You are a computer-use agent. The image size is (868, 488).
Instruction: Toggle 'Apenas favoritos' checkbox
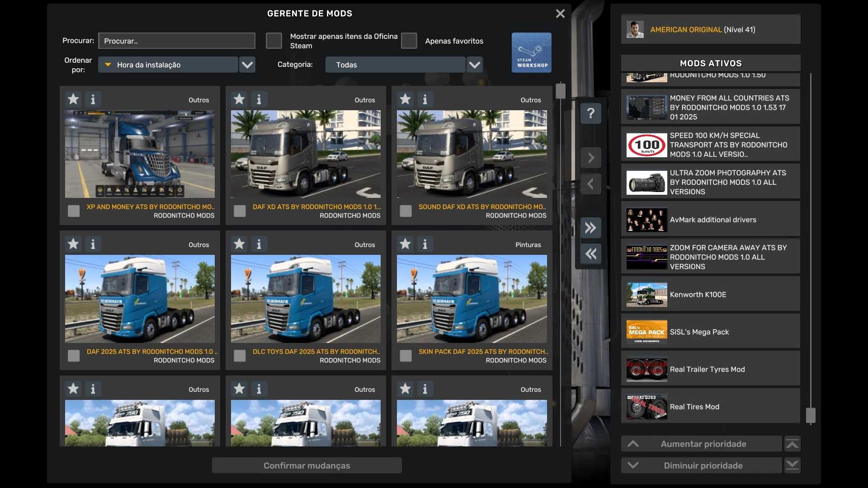pos(409,41)
